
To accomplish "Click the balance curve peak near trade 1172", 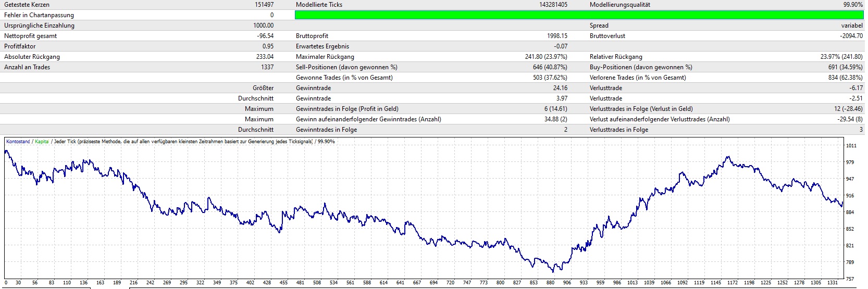I will 728,157.
